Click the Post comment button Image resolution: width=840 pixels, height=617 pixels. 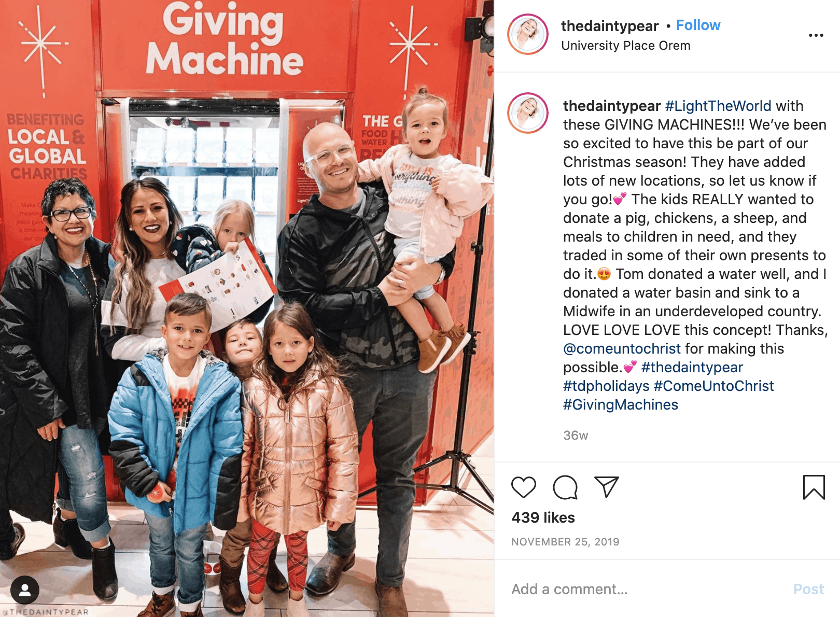pyautogui.click(x=808, y=590)
